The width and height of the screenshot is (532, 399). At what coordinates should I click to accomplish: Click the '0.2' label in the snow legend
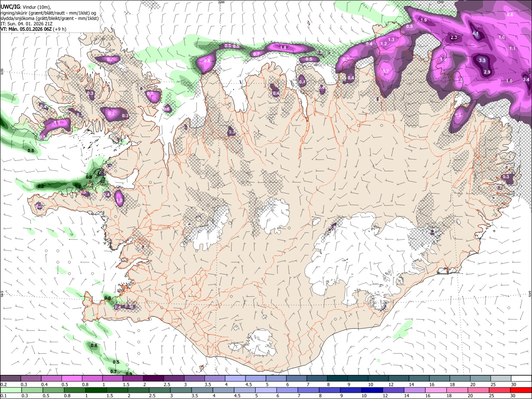[x=3, y=384]
